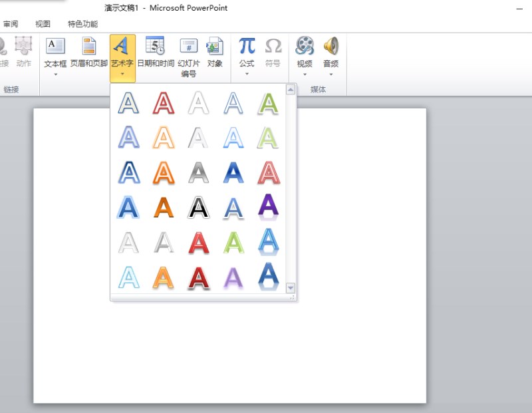Choose first-row red outline WordArt style
The width and height of the screenshot is (532, 413).
(164, 103)
